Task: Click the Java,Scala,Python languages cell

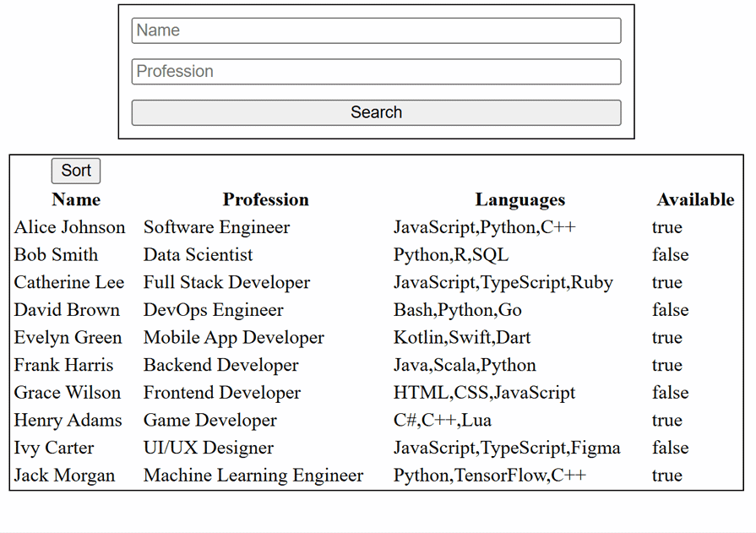Action: point(465,365)
